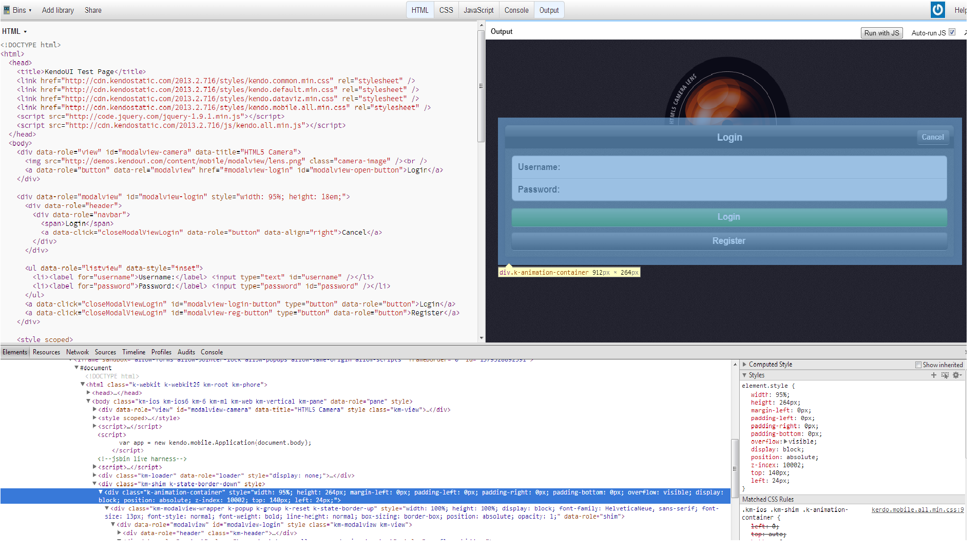
Task: Toggle the Auto-run JS checkbox
Action: [952, 32]
